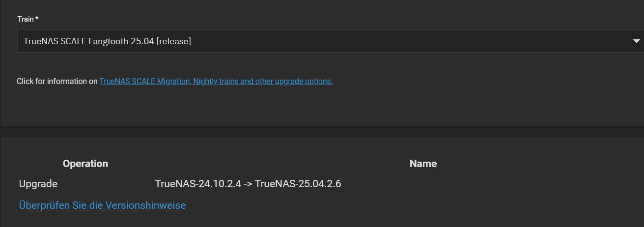This screenshot has width=644, height=227.
Task: Click the 'Name' column header
Action: (423, 164)
